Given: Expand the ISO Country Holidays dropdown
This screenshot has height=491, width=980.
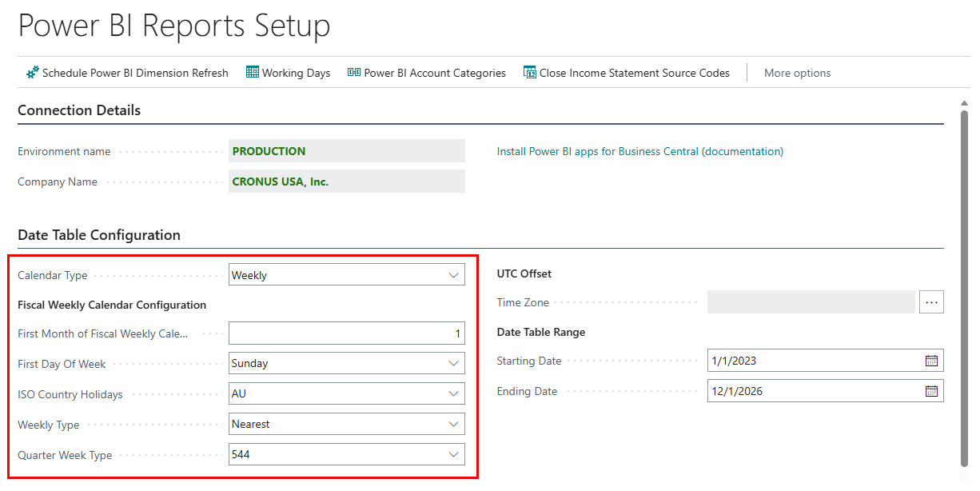Looking at the screenshot, I should point(453,394).
